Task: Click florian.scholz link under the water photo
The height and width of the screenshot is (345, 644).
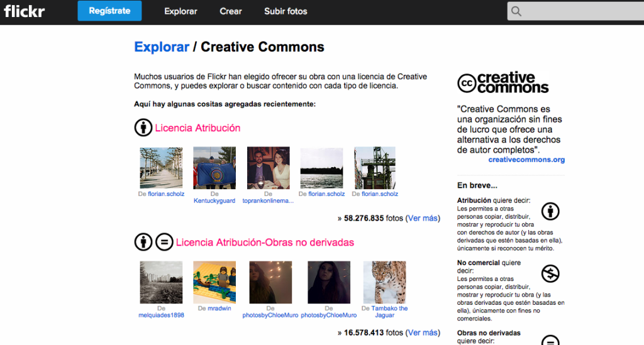Action: 326,194
